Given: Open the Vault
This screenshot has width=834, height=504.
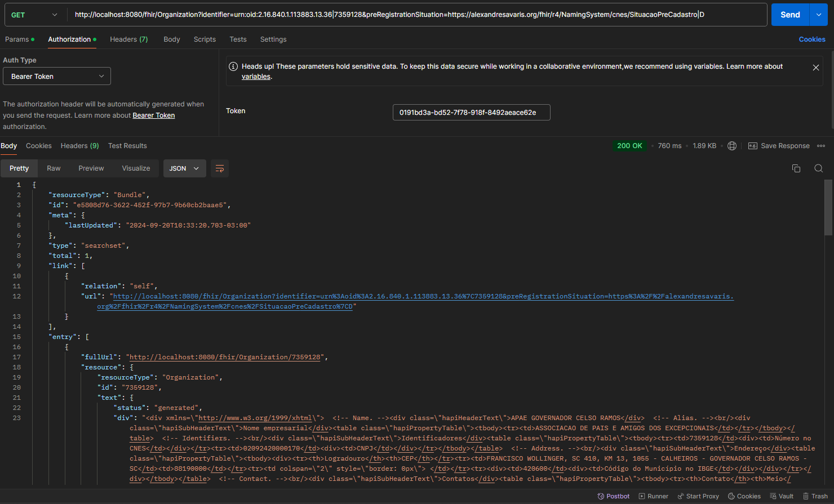Looking at the screenshot, I should (x=782, y=496).
